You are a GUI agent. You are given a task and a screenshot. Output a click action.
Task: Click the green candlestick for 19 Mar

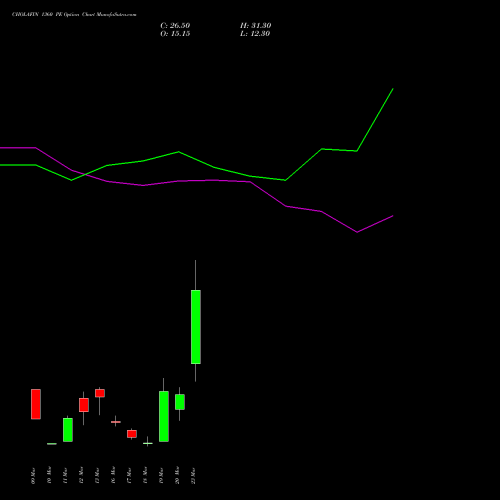click(164, 417)
